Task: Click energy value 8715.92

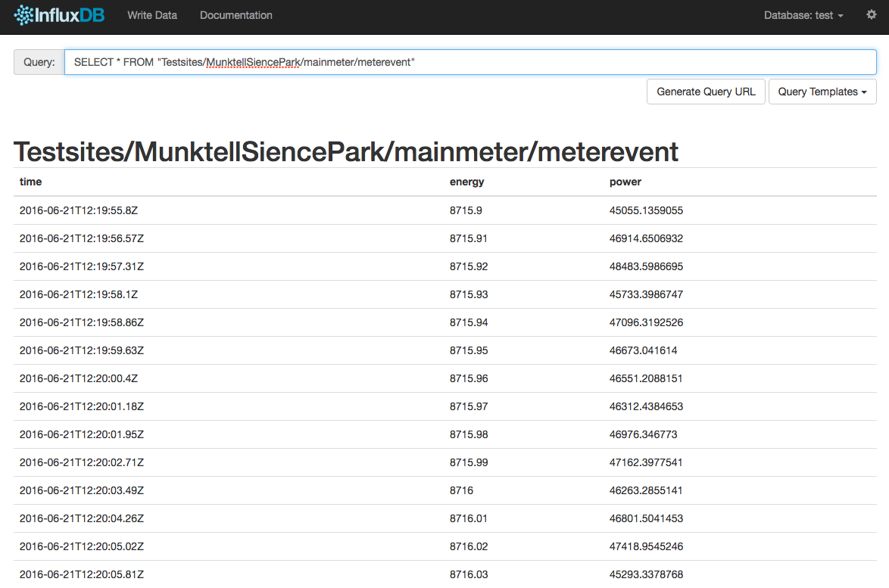Action: click(469, 266)
